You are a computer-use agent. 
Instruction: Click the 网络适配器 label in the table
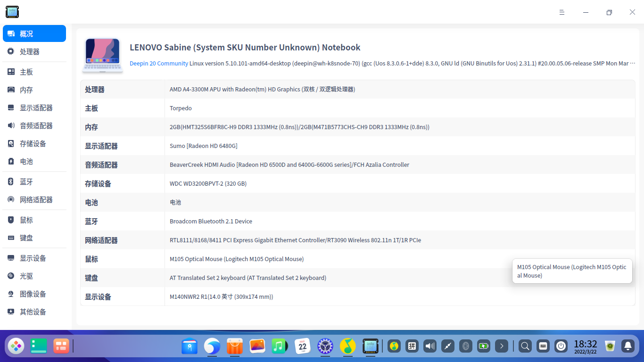coord(101,240)
